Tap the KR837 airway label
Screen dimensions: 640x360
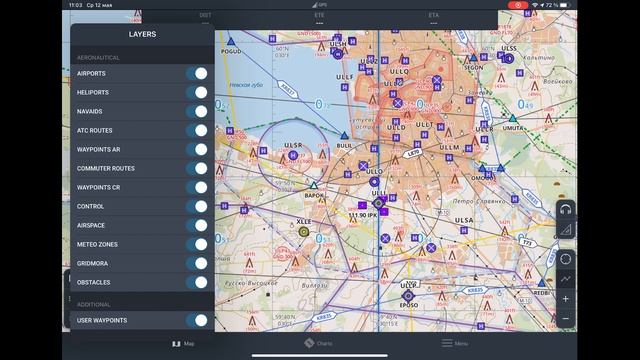click(x=288, y=90)
